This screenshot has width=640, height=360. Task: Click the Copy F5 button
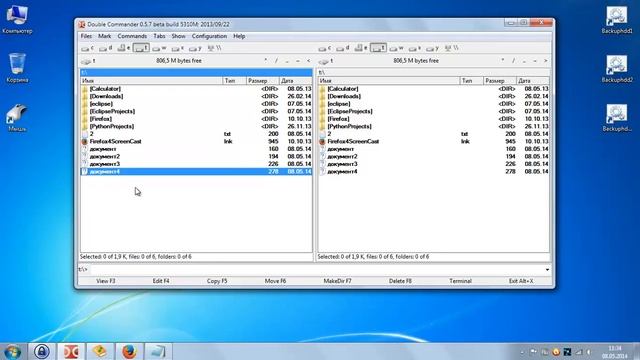coord(217,281)
